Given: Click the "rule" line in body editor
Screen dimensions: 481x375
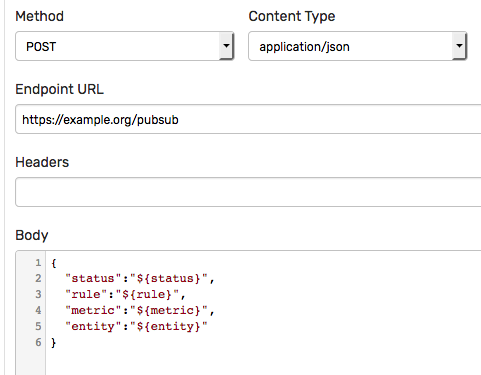Looking at the screenshot, I should point(125,294).
